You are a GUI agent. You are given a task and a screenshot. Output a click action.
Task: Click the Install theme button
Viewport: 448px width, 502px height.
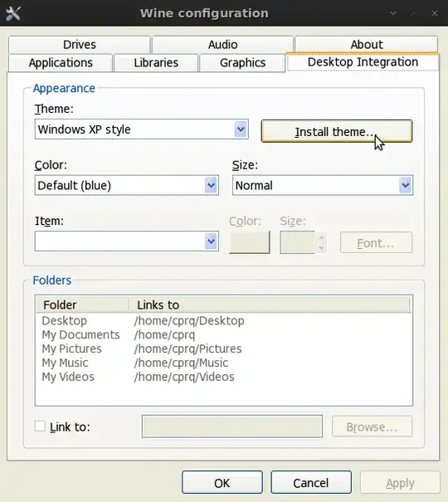pyautogui.click(x=337, y=131)
